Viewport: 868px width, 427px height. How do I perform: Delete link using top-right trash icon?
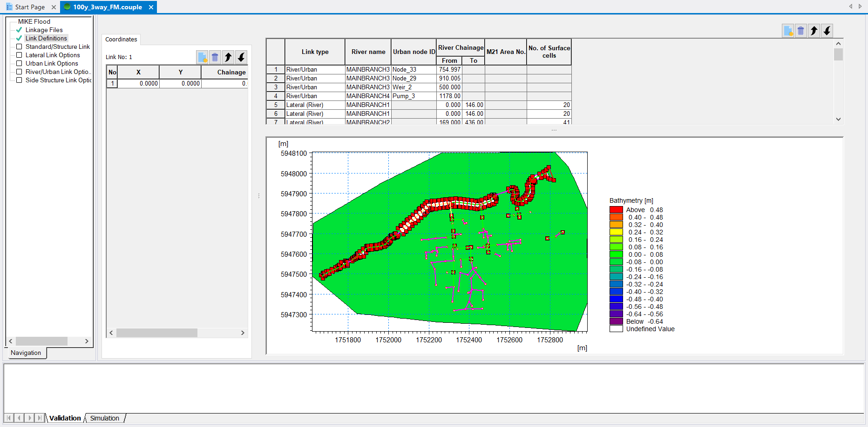pos(800,31)
